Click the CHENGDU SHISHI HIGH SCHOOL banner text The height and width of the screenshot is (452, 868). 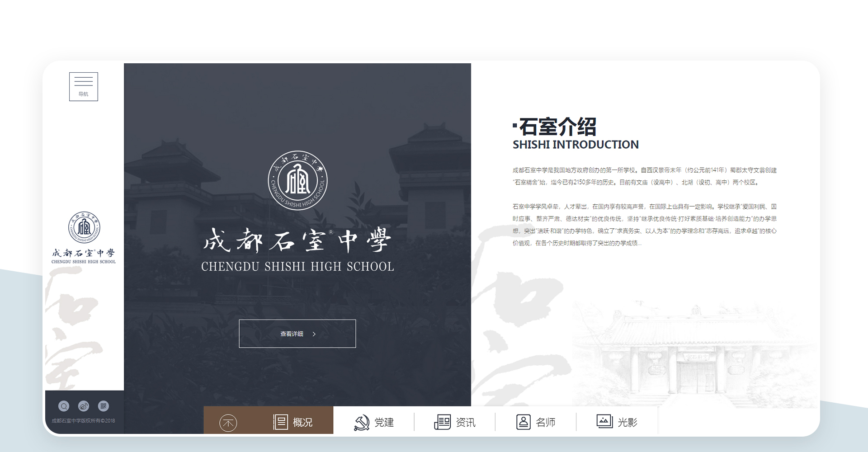click(x=297, y=267)
